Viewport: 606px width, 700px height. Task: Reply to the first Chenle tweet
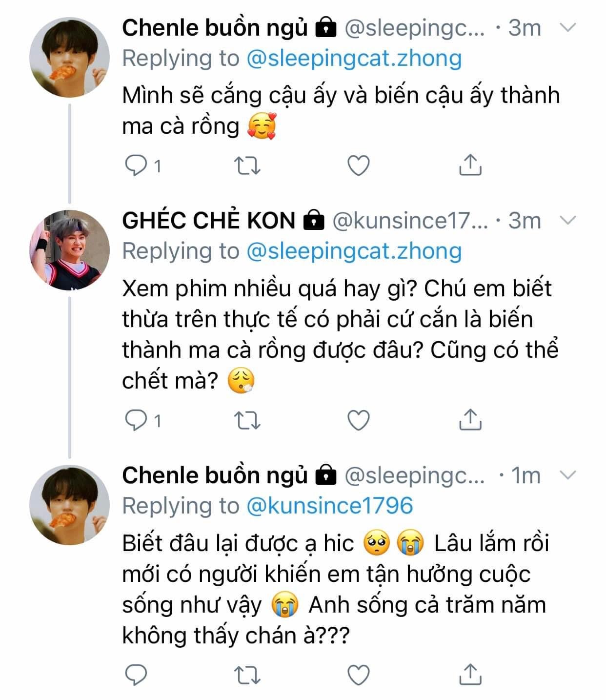click(136, 165)
